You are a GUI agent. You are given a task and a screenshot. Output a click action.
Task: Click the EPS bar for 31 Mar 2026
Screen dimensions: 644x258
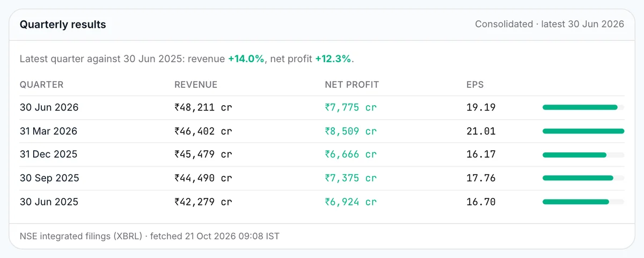tap(583, 131)
